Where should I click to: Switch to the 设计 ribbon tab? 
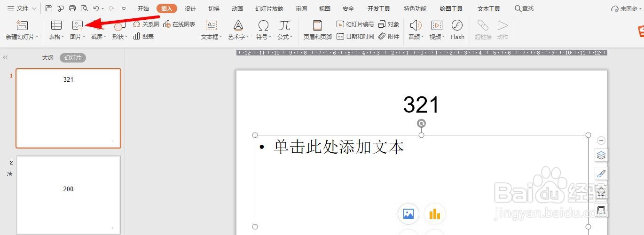click(x=190, y=8)
